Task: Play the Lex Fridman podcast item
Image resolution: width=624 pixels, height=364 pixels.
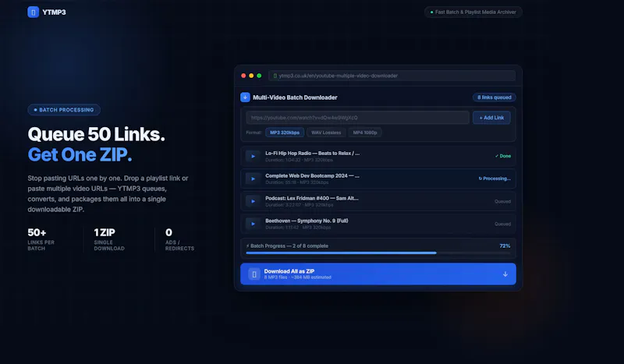Action: click(x=253, y=201)
